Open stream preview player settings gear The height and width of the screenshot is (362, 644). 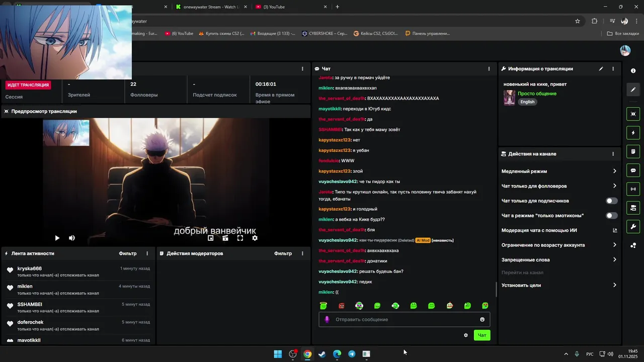tap(255, 238)
